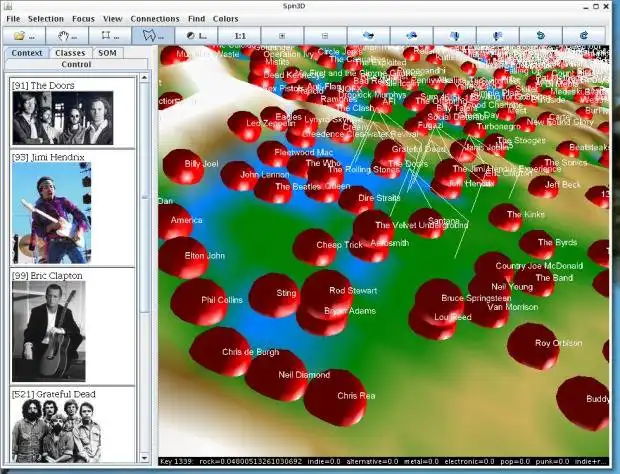The width and height of the screenshot is (620, 474).
Task: Select the Elton John sphere
Action: pyautogui.click(x=183, y=258)
